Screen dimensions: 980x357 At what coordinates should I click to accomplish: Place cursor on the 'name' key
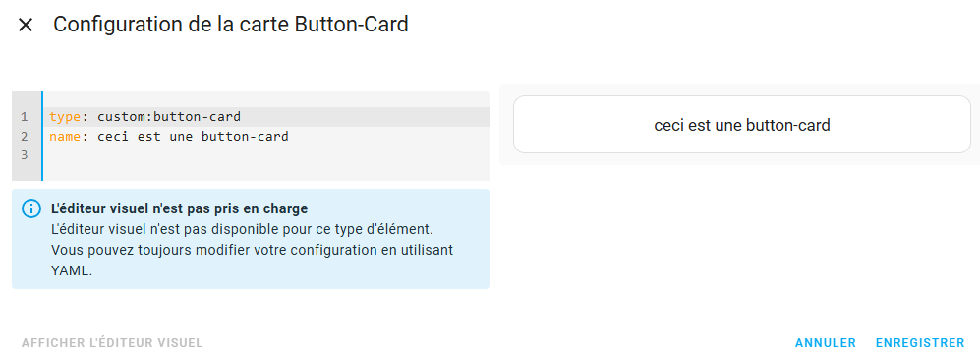tap(64, 137)
